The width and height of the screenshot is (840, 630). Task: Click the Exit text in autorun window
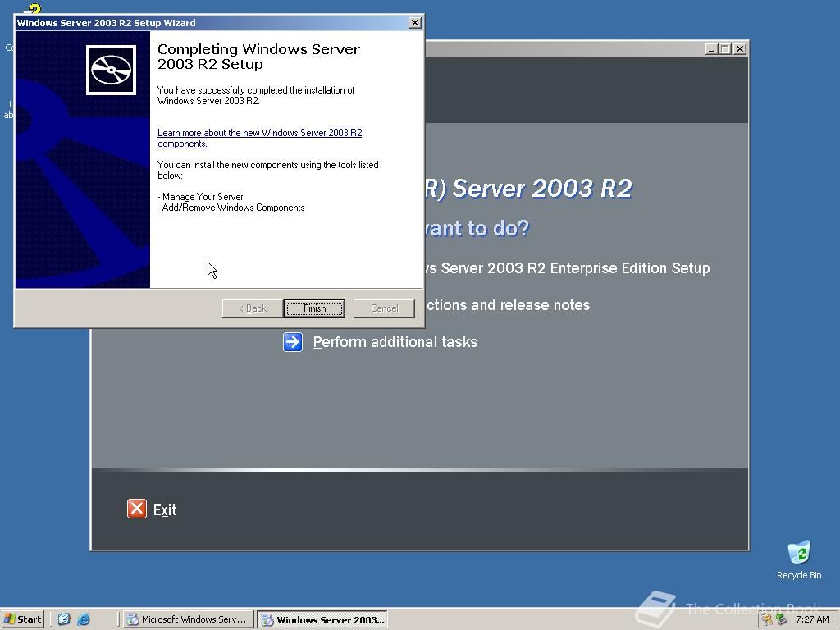click(164, 510)
